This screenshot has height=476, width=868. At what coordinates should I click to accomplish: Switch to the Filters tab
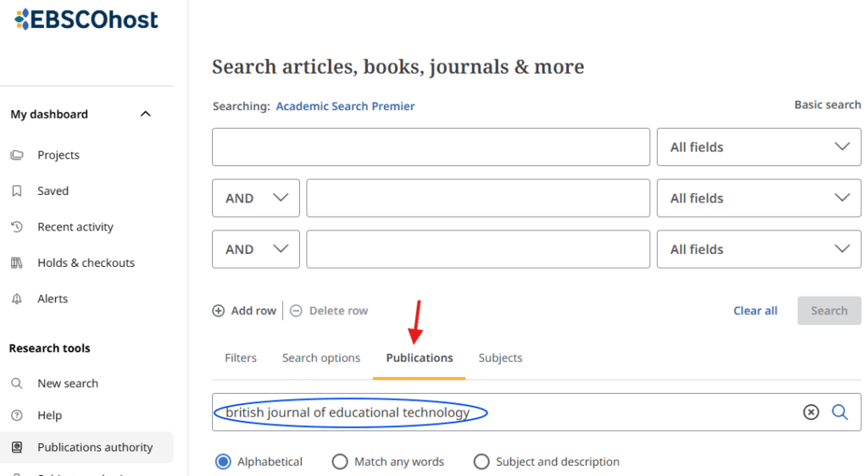(x=241, y=357)
